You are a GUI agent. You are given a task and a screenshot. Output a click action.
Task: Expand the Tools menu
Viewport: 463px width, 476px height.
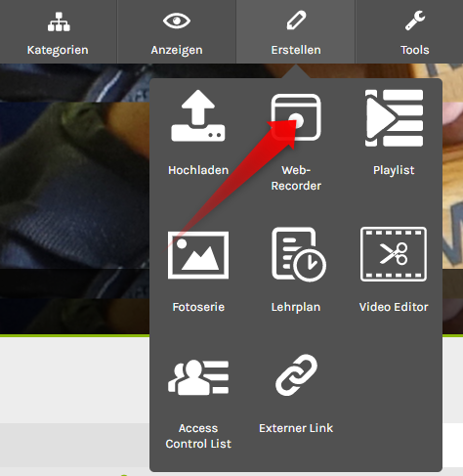click(x=409, y=31)
